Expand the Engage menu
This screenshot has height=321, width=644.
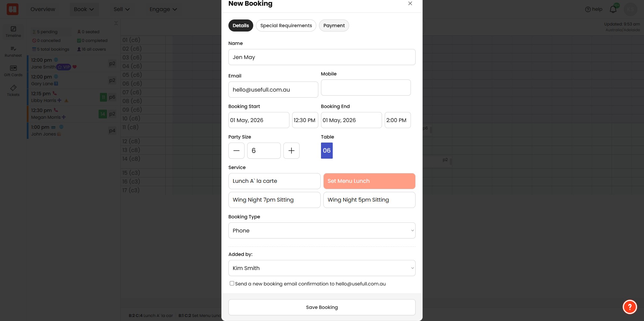coord(163,9)
